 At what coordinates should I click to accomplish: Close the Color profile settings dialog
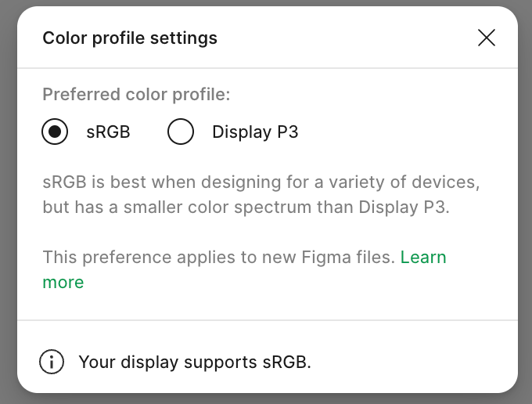[x=487, y=38]
